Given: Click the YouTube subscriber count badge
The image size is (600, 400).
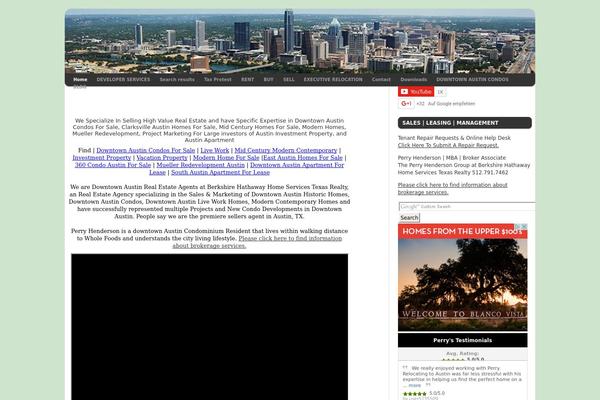Looking at the screenshot, I should [440, 92].
